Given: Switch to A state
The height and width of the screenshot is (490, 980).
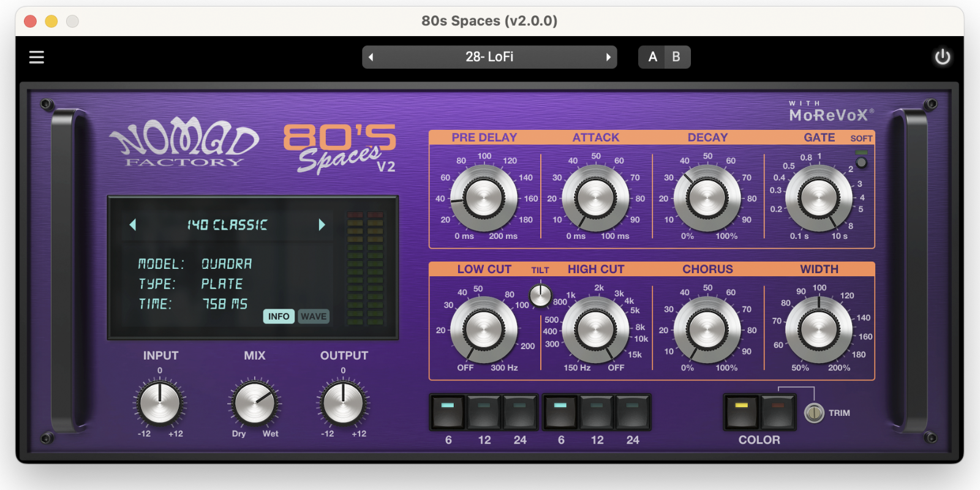Looking at the screenshot, I should point(653,57).
